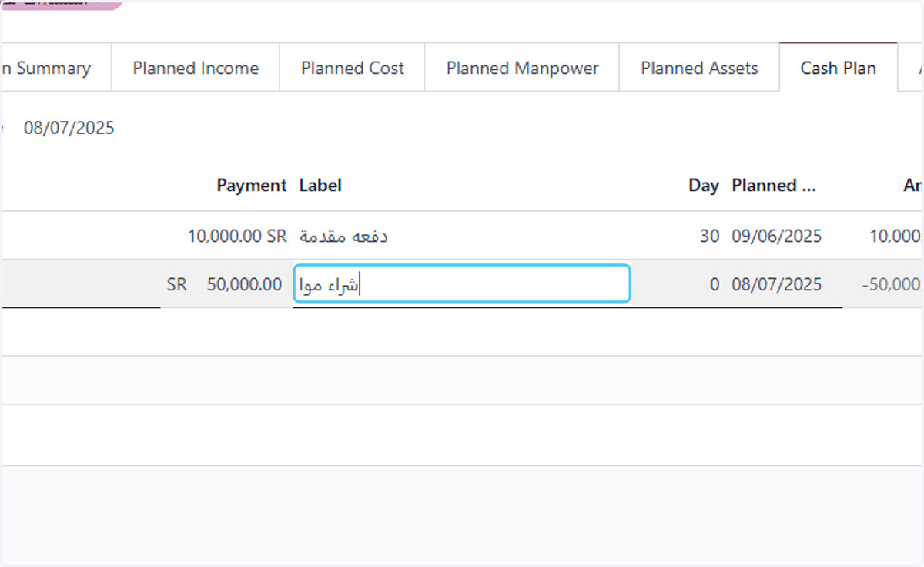Click the date 08/07/2025 above the table
Image resolution: width=924 pixels, height=567 pixels.
click(69, 128)
